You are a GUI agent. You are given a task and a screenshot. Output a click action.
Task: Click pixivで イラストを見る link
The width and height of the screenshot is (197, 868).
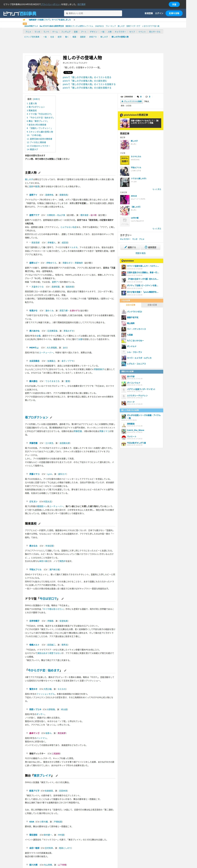[x=87, y=78]
